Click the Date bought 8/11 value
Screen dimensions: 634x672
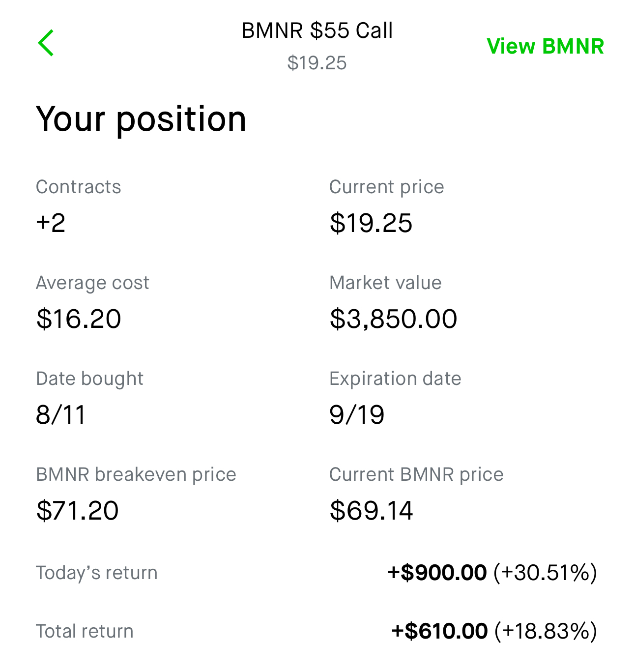tap(60, 415)
